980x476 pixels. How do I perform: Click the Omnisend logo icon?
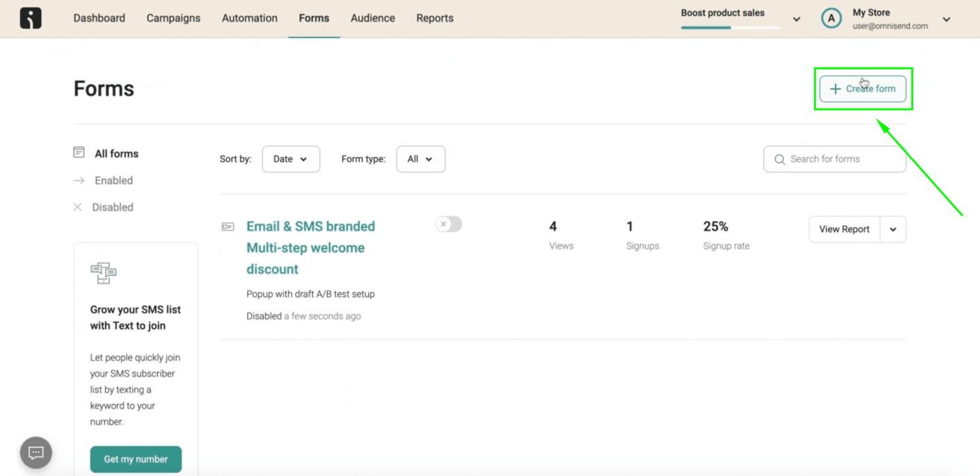point(31,18)
